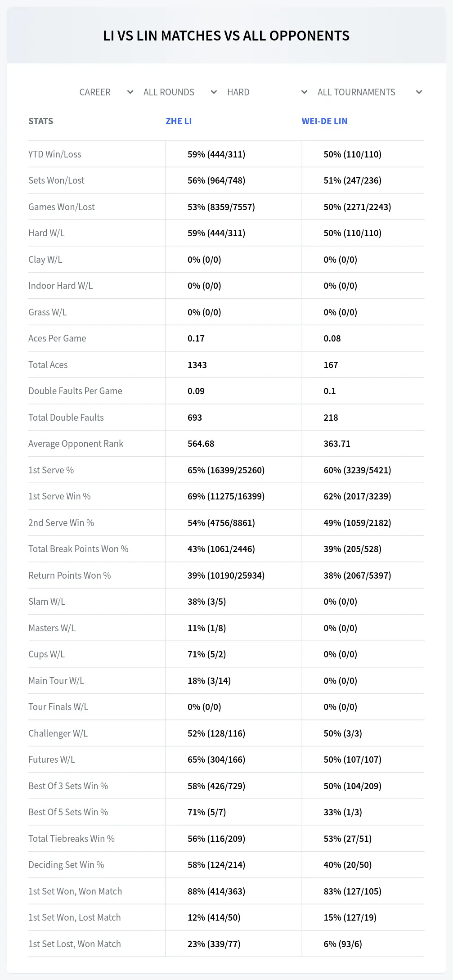
Task: Click the chevron next to ALL ROUNDS
Action: tap(214, 92)
